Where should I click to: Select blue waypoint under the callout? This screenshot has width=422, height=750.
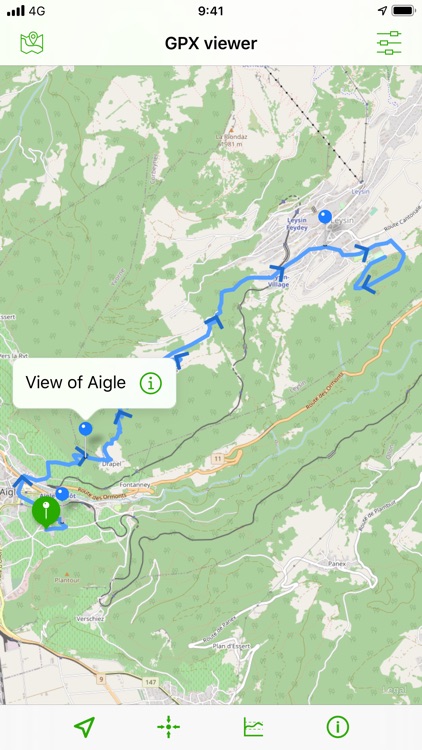click(x=86, y=429)
